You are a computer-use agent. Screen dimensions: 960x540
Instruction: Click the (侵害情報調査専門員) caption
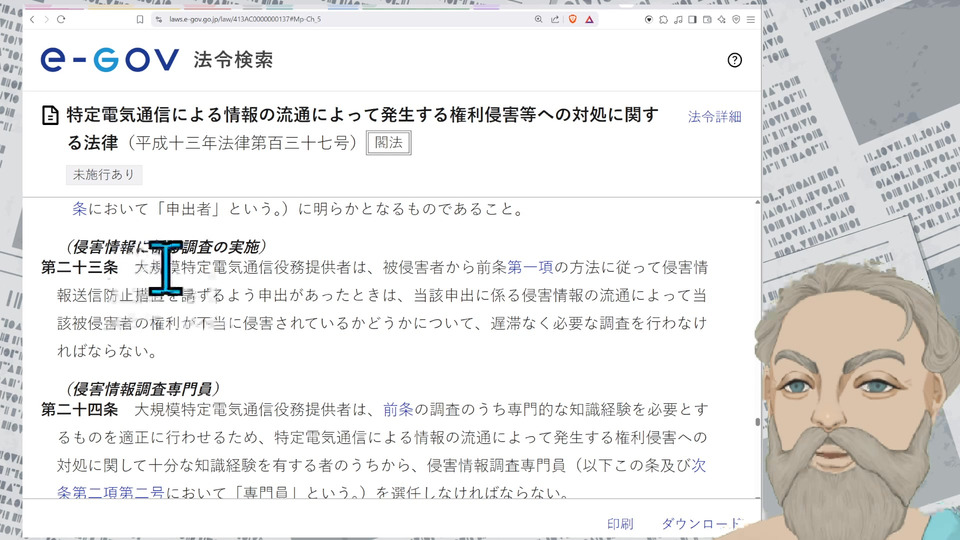click(142, 389)
